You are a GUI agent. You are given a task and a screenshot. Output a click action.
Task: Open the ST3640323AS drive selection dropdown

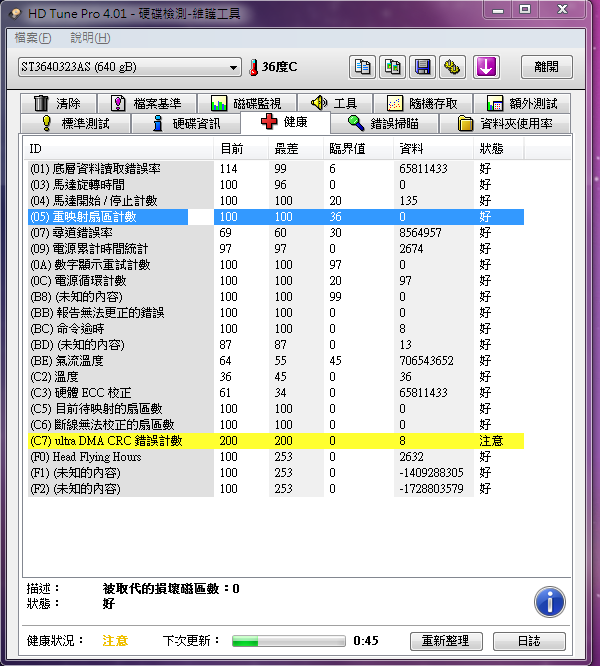130,67
